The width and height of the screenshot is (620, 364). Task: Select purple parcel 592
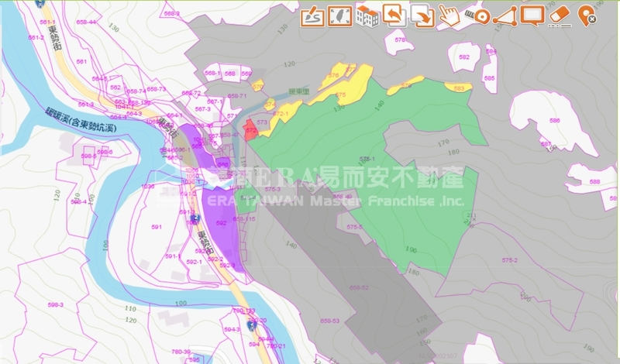[x=221, y=223]
